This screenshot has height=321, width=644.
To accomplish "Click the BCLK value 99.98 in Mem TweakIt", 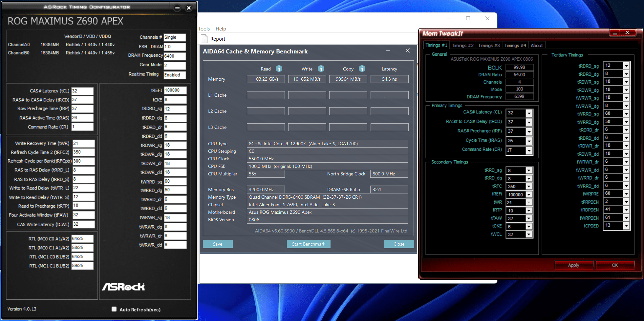I will point(519,67).
